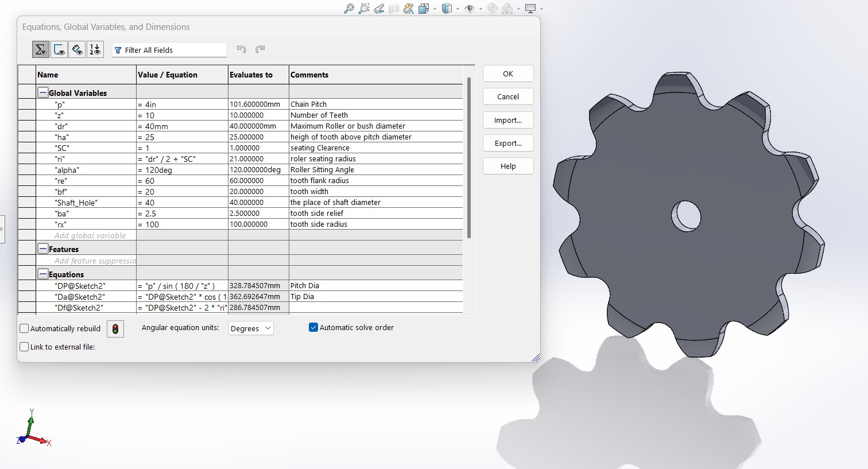This screenshot has height=469, width=868.
Task: Click the "Tip Dia" comment cell
Action: click(376, 297)
